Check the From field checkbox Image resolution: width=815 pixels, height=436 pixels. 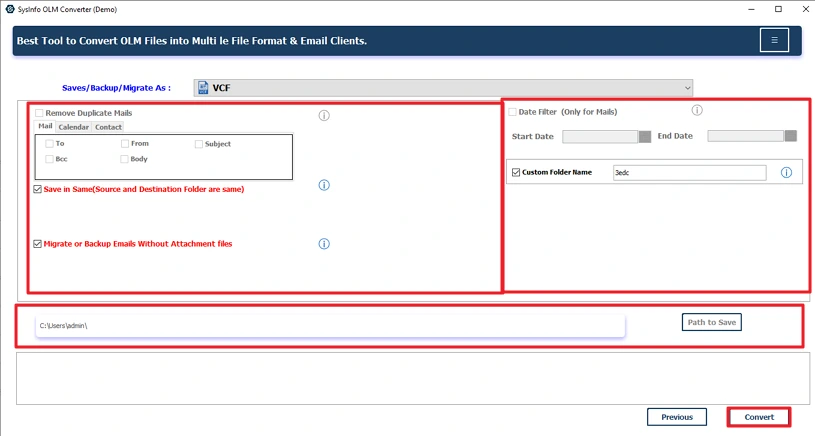click(x=125, y=143)
